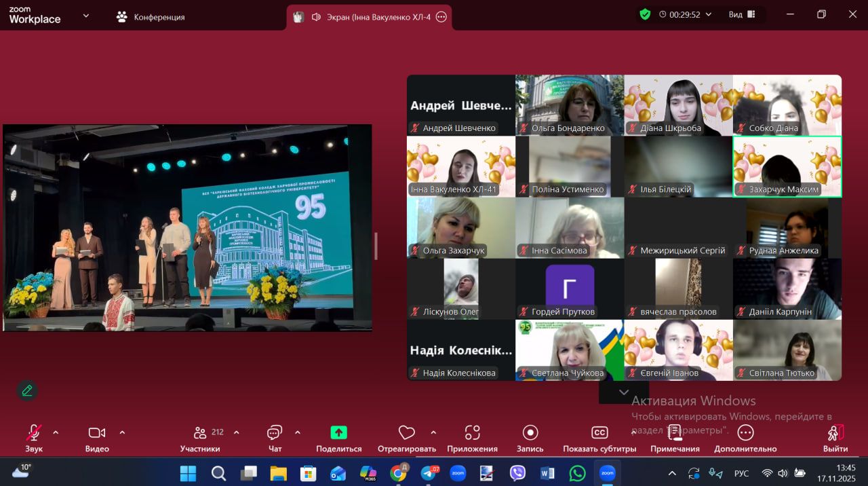
Task: Select Захарчук Максим's highlighted video tile
Action: [787, 166]
